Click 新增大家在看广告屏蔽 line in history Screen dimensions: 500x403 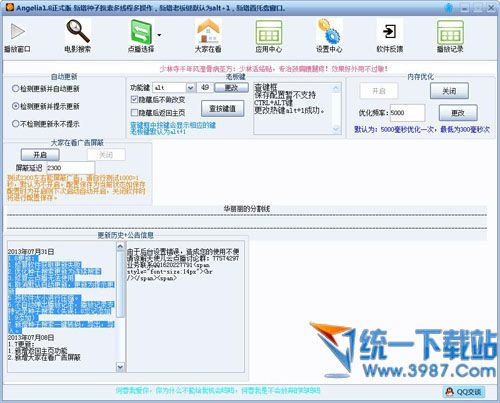click(44, 358)
